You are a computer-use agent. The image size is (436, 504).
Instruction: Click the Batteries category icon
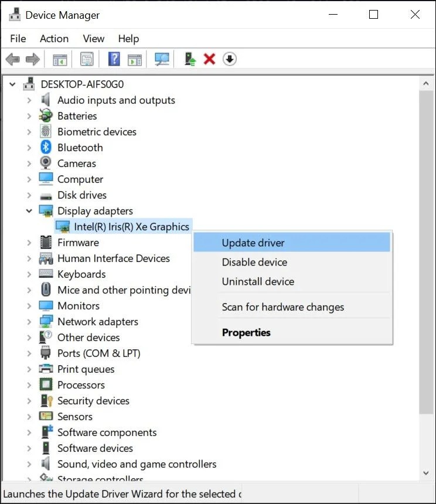[x=46, y=115]
